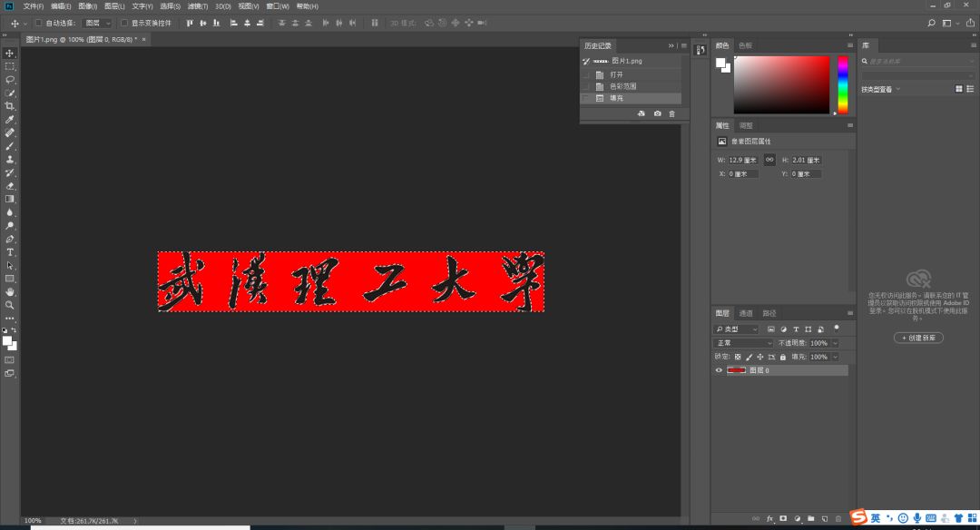
Task: Click the library search field
Action: (x=917, y=61)
